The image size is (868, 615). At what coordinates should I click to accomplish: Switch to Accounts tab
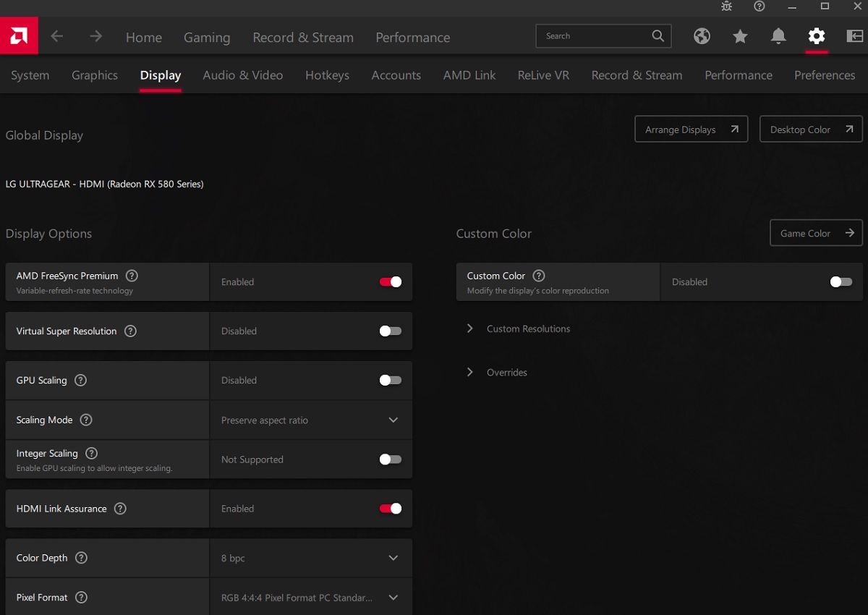(396, 75)
